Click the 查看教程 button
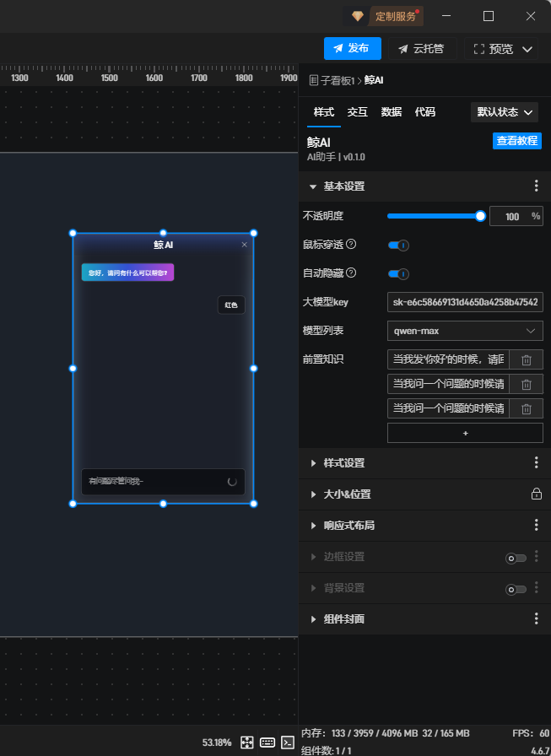The height and width of the screenshot is (756, 551). click(516, 141)
